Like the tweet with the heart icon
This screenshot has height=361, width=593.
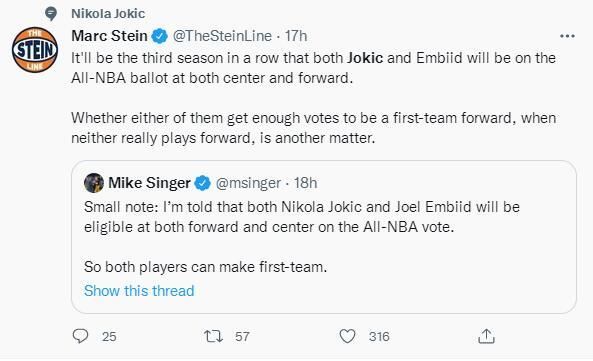click(347, 336)
